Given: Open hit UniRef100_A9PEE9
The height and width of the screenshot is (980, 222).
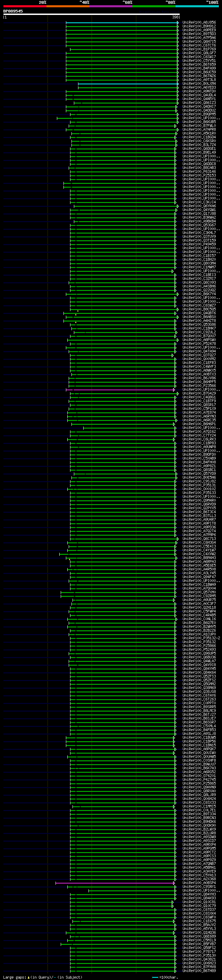Looking at the screenshot, I should [199, 30].
